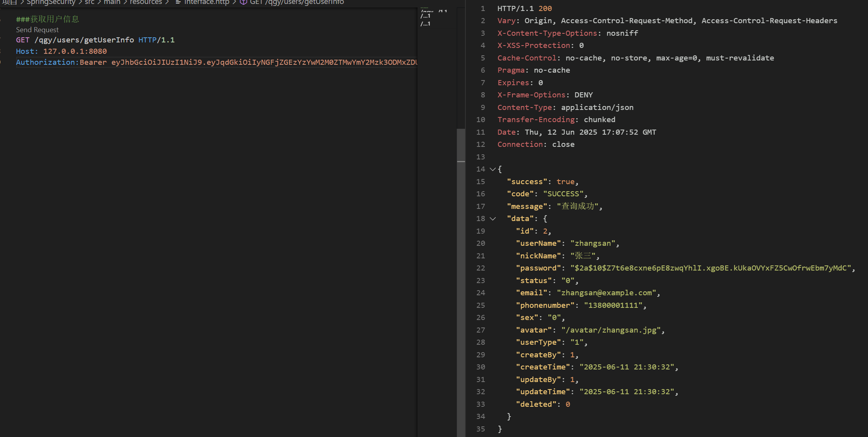Viewport: 868px width, 437px height.
Task: Expand the first folded /...1 region marker
Action: (x=425, y=16)
